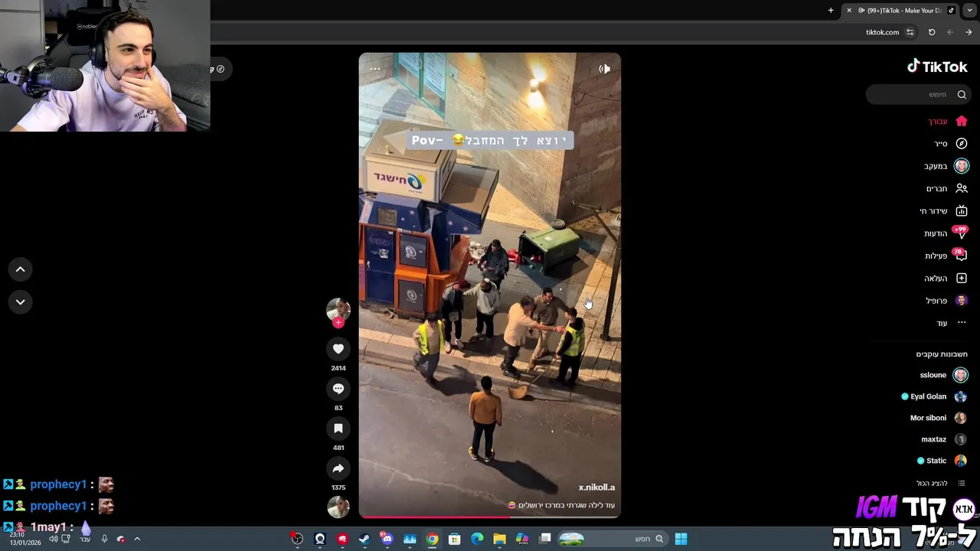Image resolution: width=980 pixels, height=551 pixels.
Task: Toggle video sound with speaker icon
Action: pos(604,69)
